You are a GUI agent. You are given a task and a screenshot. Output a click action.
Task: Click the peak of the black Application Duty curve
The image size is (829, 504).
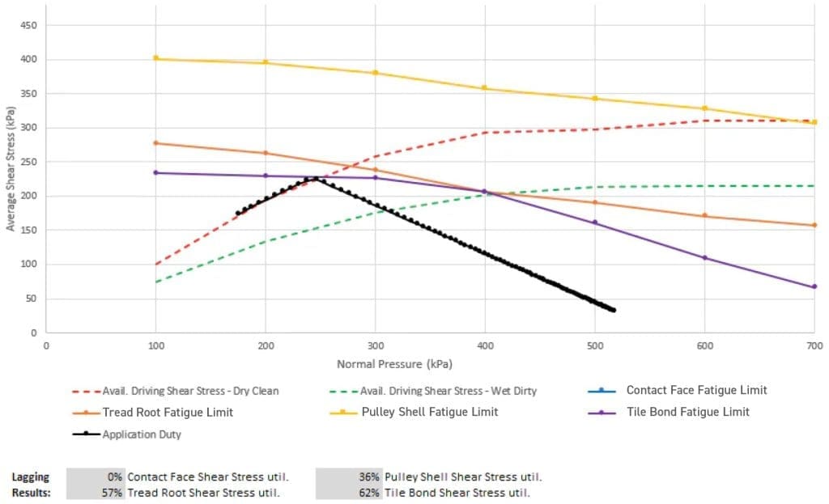click(x=311, y=178)
